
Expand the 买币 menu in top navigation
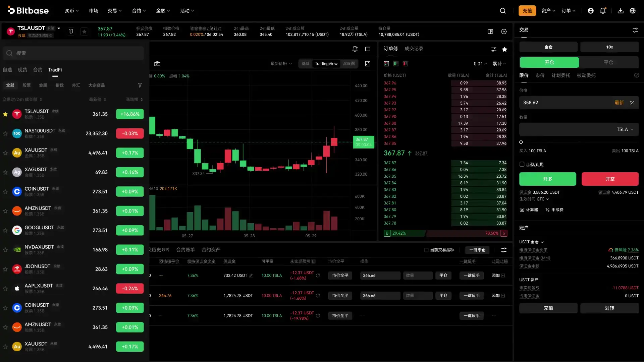72,11
